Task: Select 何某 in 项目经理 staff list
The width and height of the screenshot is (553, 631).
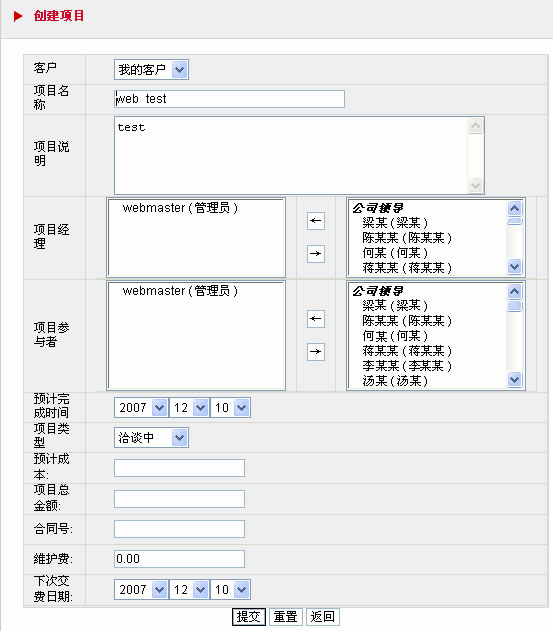Action: pos(395,253)
